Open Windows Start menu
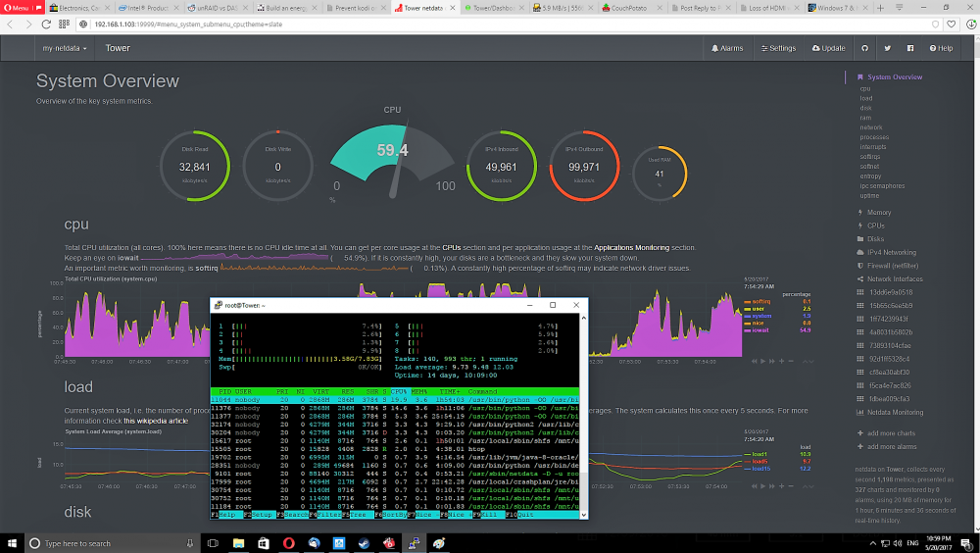Image resolution: width=980 pixels, height=553 pixels. point(12,543)
